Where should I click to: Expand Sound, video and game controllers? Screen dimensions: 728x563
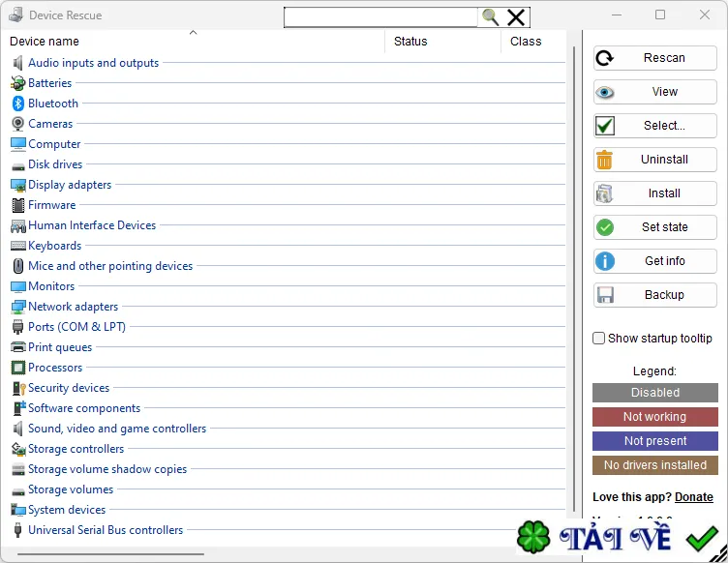117,429
